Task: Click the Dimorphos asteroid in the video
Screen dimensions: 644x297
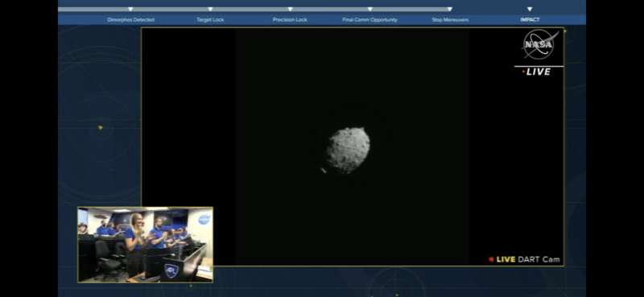Action: [348, 150]
